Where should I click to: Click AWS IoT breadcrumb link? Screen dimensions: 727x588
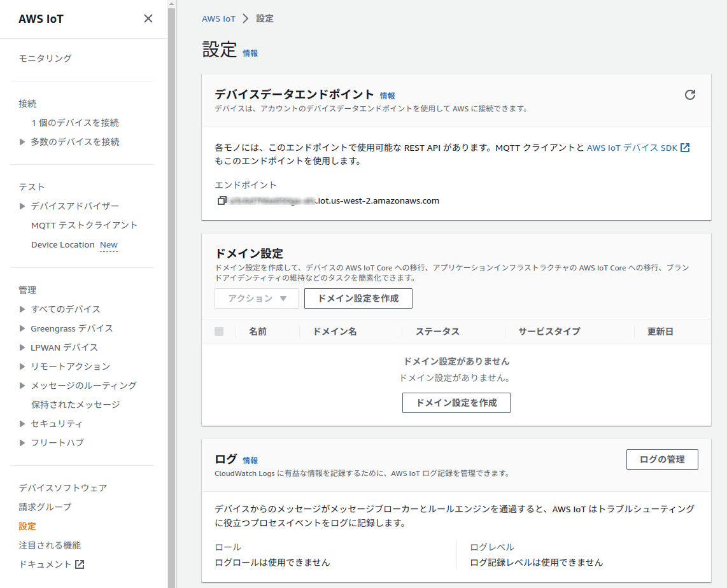click(x=218, y=18)
